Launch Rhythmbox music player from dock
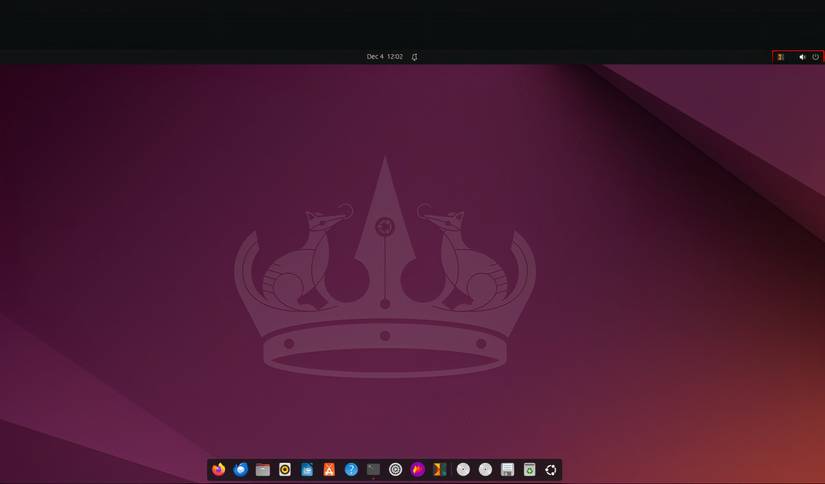 pyautogui.click(x=285, y=469)
